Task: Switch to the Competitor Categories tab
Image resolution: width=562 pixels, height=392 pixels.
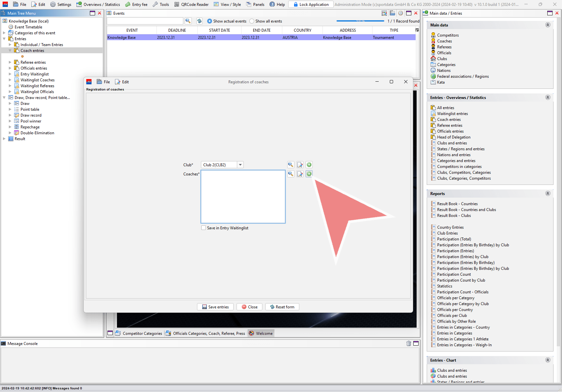Action: (139, 334)
